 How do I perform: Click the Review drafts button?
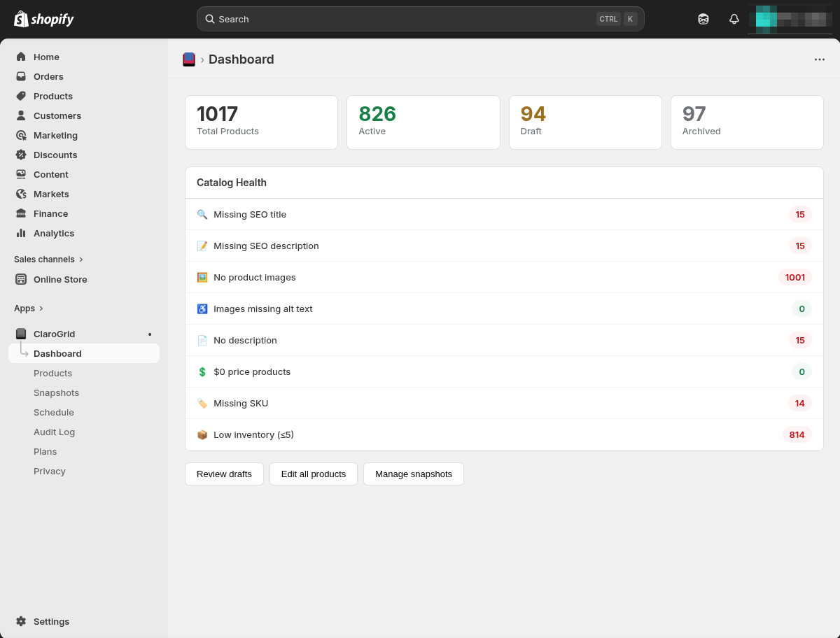click(x=224, y=474)
